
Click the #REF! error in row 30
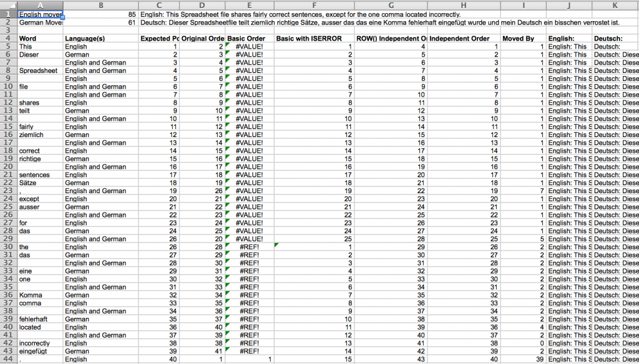click(250, 247)
